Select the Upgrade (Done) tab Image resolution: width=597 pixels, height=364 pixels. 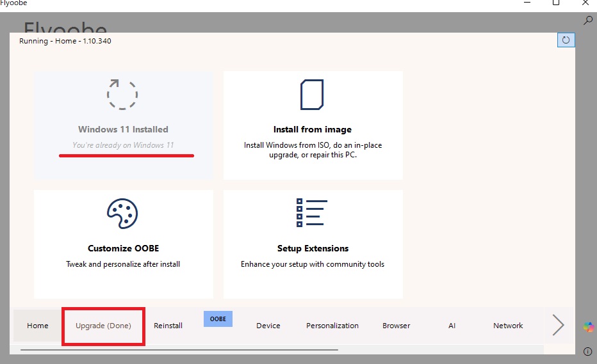[x=103, y=326]
